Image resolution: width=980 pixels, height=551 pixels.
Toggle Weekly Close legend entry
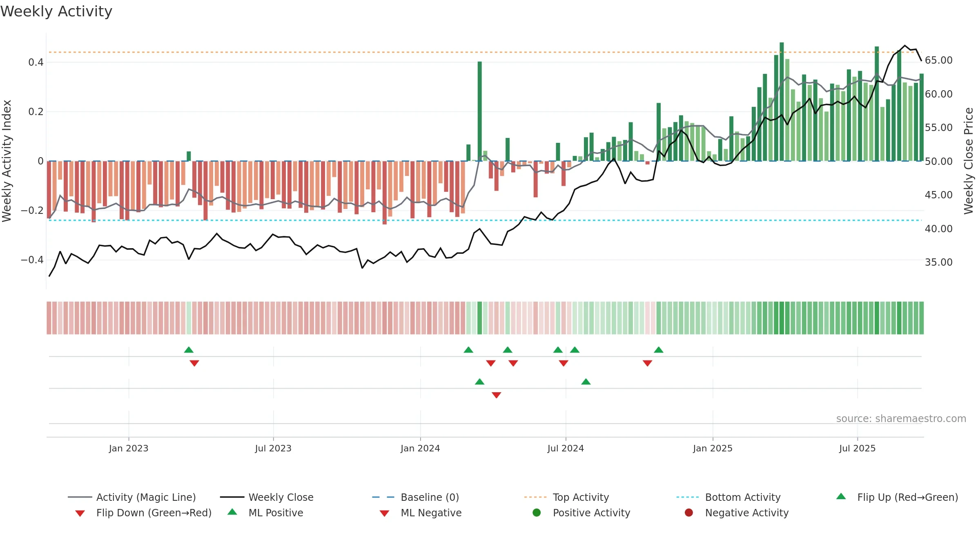click(267, 497)
